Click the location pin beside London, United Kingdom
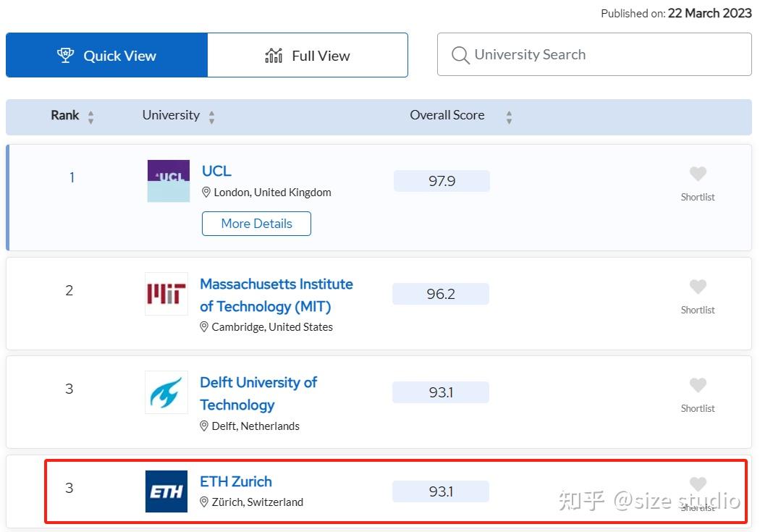This screenshot has height=532, width=760. click(x=206, y=193)
